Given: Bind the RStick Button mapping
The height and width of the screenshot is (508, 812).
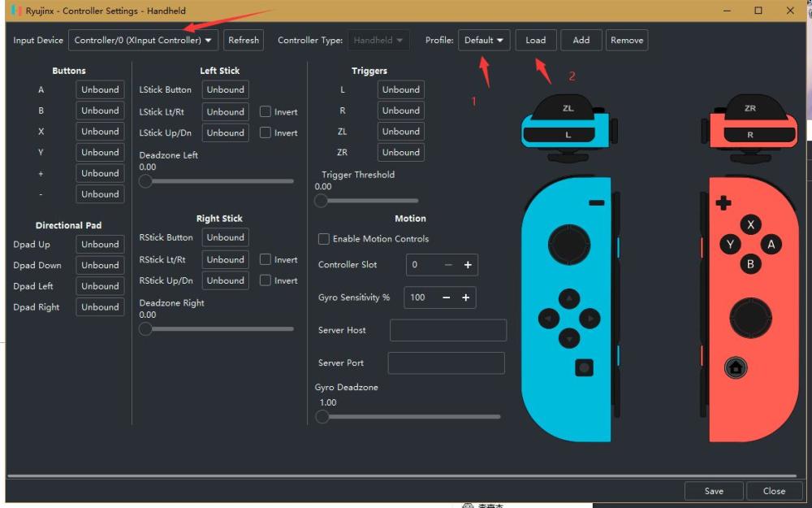Looking at the screenshot, I should click(225, 237).
